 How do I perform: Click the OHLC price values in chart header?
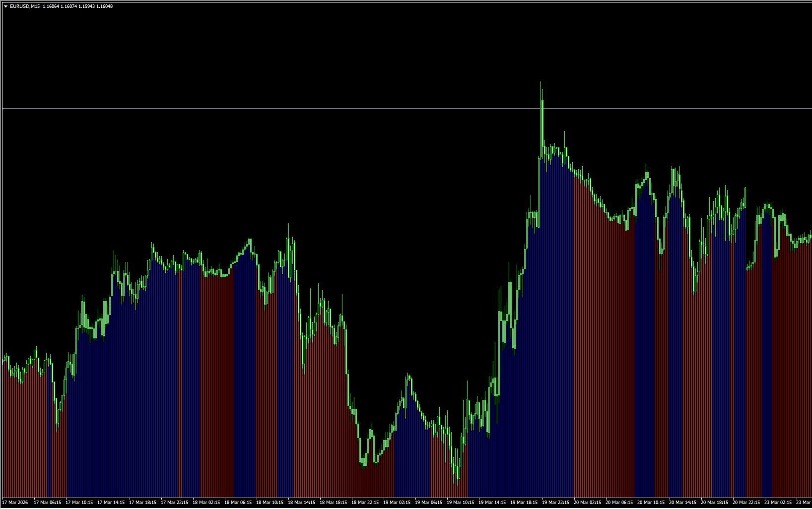coord(77,6)
